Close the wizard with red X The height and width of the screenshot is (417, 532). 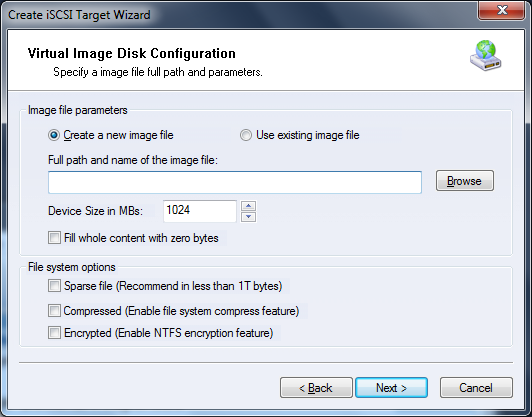click(502, 11)
